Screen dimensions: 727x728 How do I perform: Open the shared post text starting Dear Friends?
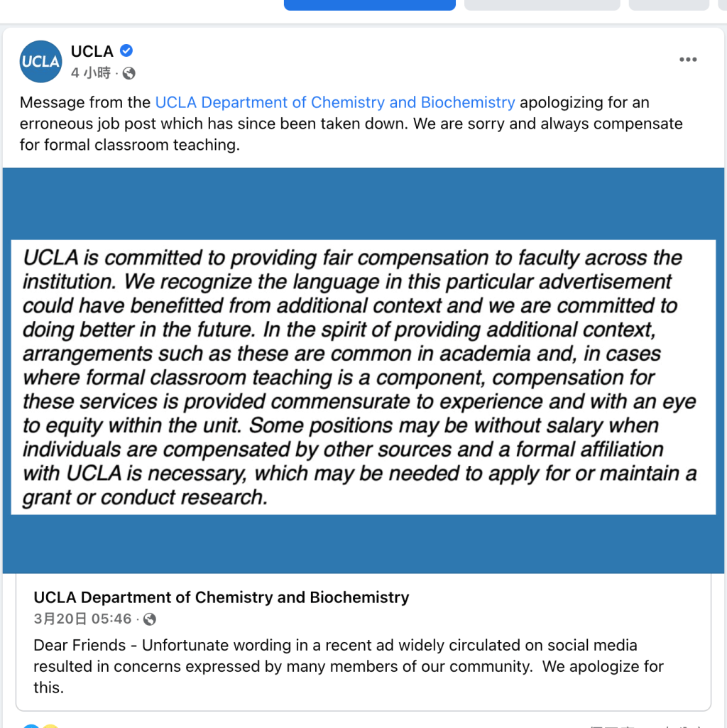pyautogui.click(x=349, y=666)
